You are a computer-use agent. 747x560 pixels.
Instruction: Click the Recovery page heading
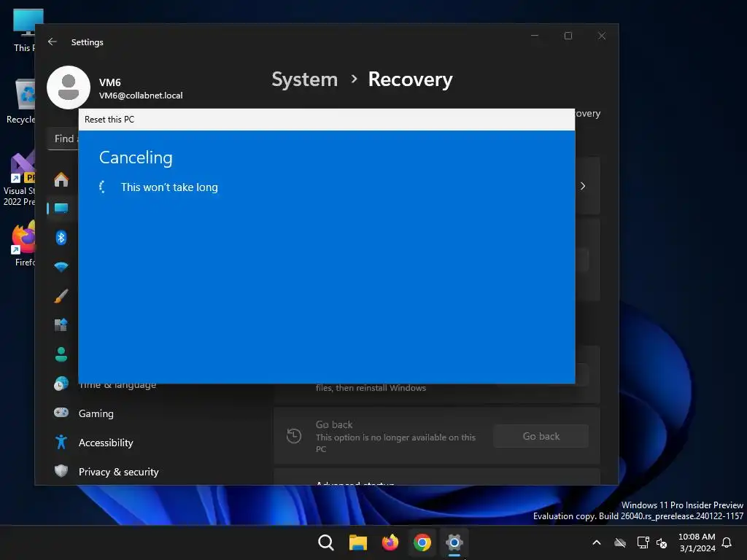click(x=410, y=79)
